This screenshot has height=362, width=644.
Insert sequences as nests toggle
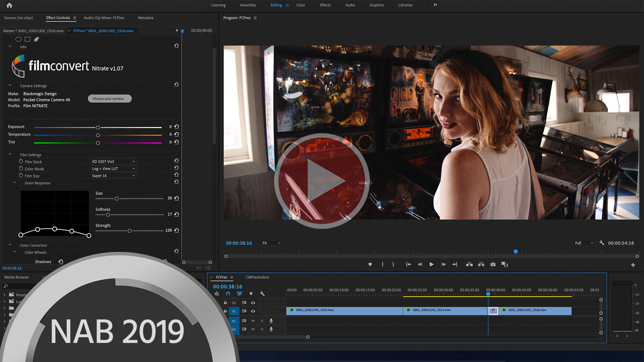click(217, 294)
